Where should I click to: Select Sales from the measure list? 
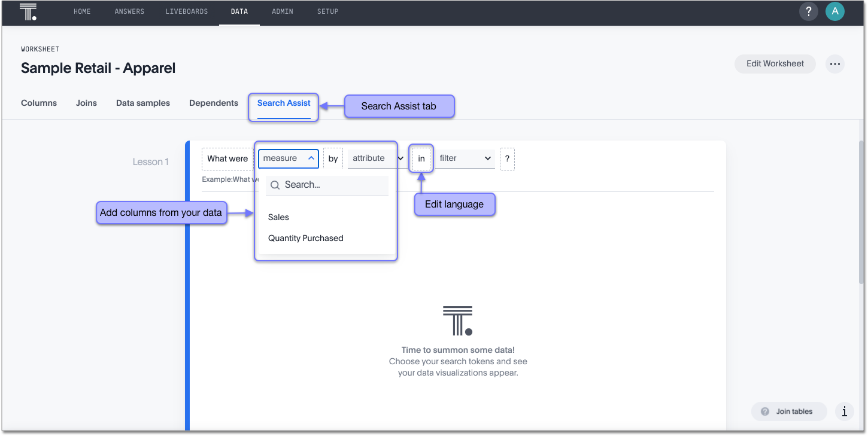[279, 217]
